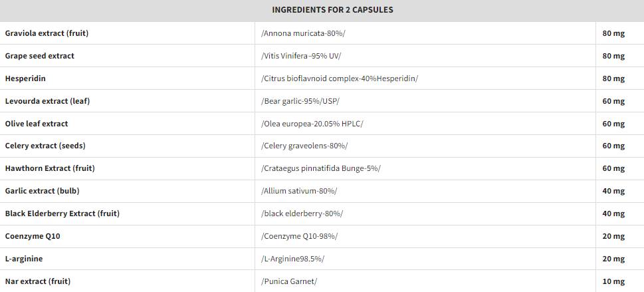Click Garlic extract (bulb) label
Viewport: 644px width, 292px height.
tap(43, 192)
